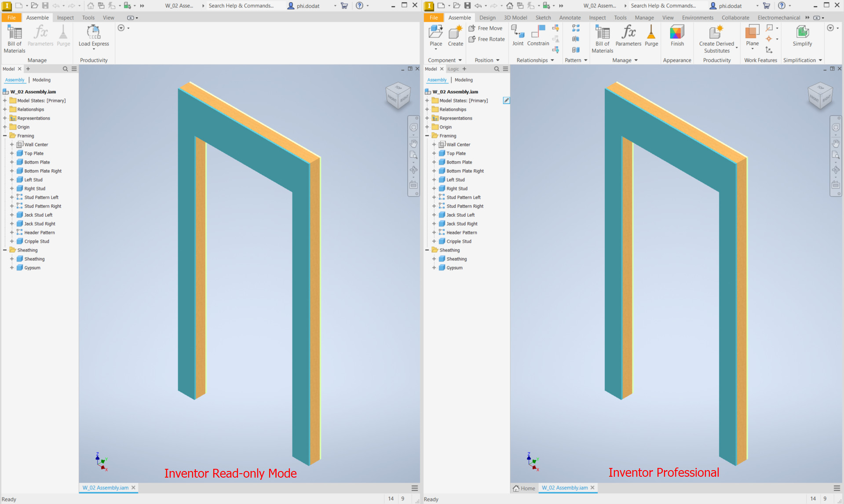Open the Help icon in the read-only window
Viewport: 844px width, 504px height.
pyautogui.click(x=359, y=6)
